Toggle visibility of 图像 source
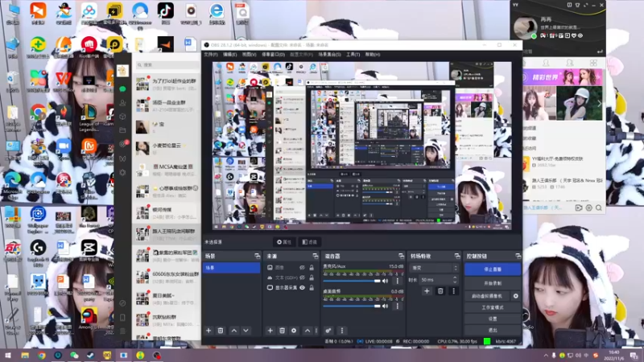This screenshot has height=362, width=644. pos(303,268)
